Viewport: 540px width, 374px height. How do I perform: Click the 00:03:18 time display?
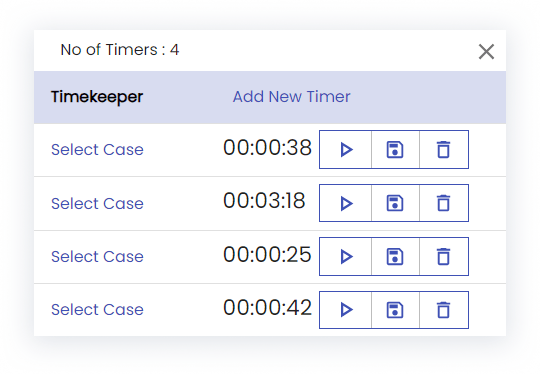264,200
